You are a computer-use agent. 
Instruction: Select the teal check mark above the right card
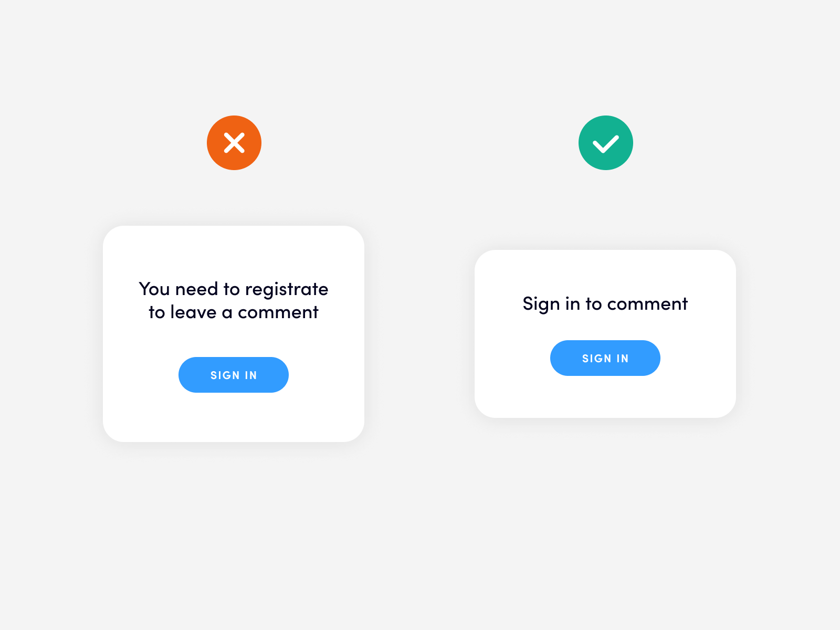[x=605, y=142]
